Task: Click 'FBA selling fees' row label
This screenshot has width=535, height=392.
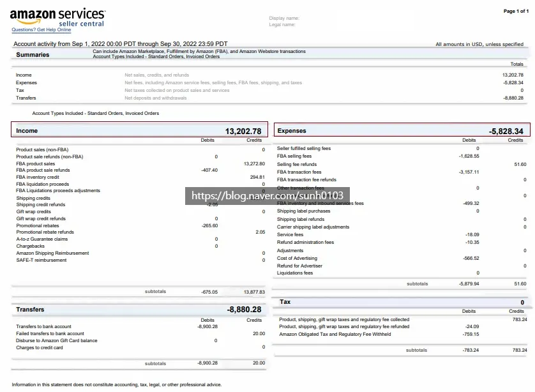Action: (294, 156)
